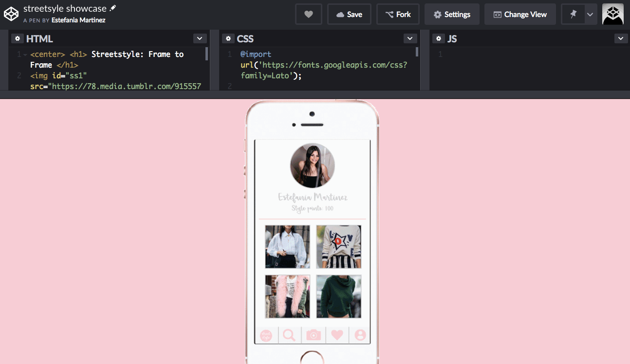Tap the search magnifier icon in phone app
The image size is (630, 364).
point(289,335)
